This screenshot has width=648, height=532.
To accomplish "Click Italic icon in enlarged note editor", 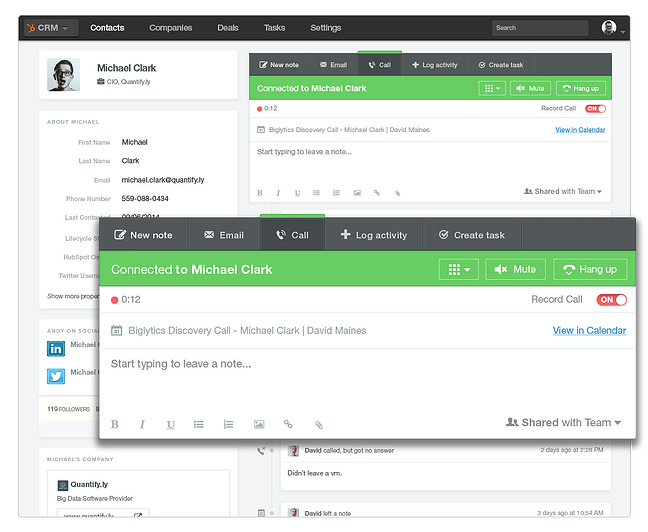I will point(142,424).
